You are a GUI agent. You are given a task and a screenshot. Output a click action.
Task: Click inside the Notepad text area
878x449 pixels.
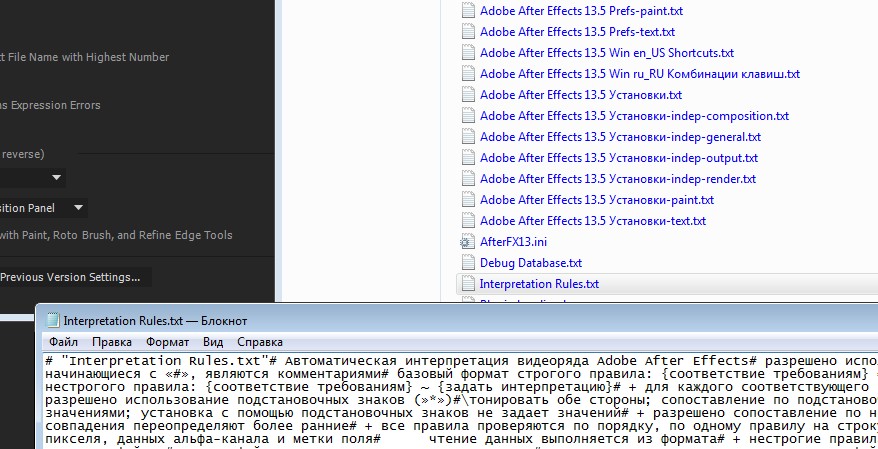click(x=461, y=400)
